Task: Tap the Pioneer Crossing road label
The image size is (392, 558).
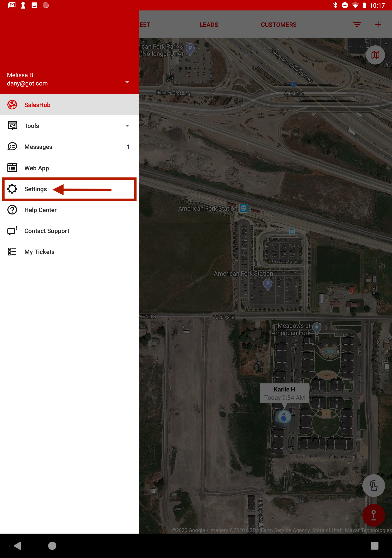Action: 173,93
